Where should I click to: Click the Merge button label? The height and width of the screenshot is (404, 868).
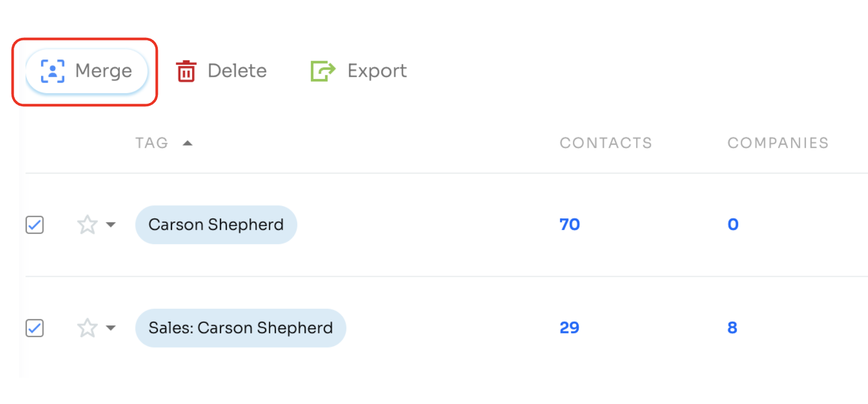(104, 71)
